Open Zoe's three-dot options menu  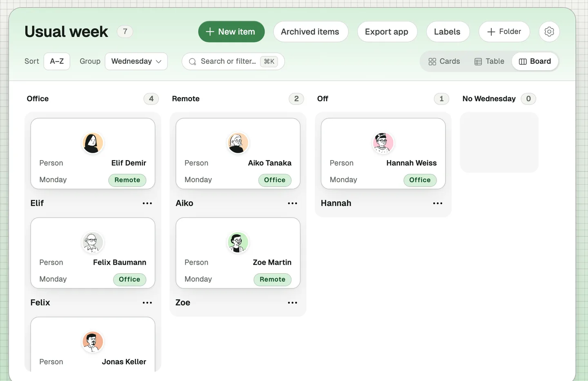pyautogui.click(x=292, y=303)
